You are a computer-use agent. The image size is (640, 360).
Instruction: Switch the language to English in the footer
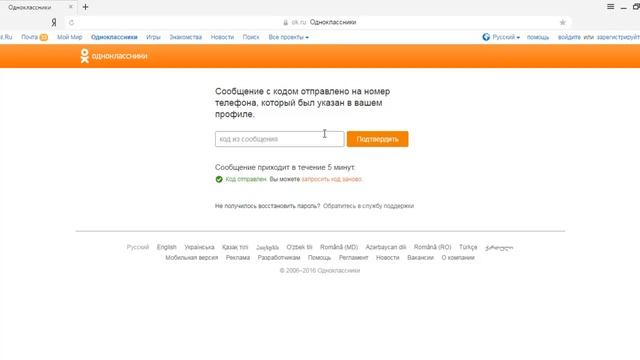(x=167, y=247)
